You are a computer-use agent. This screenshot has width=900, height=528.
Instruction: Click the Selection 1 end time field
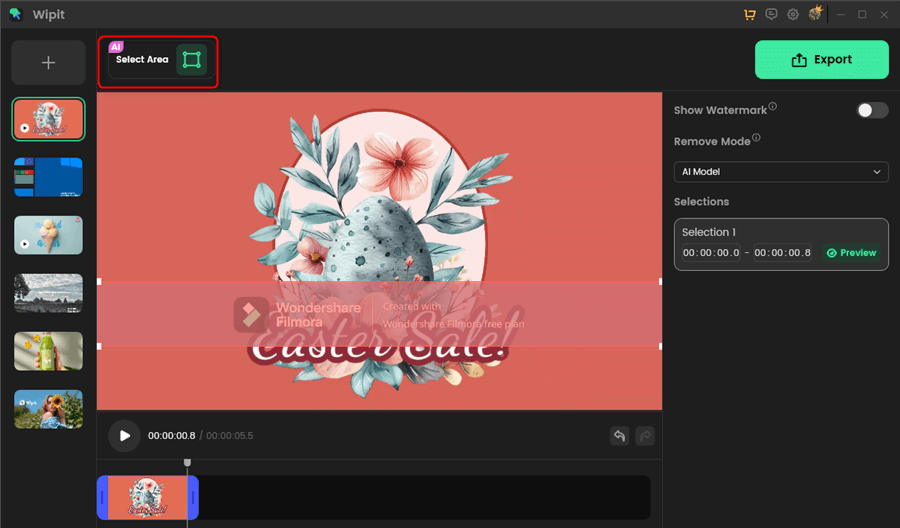coord(782,253)
